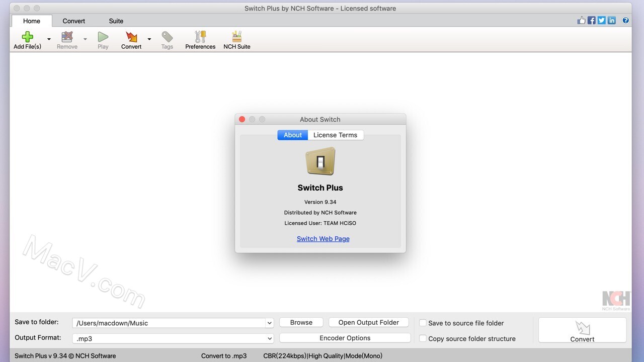Click the thumbs-up like icon
The width and height of the screenshot is (644, 362).
(x=582, y=21)
